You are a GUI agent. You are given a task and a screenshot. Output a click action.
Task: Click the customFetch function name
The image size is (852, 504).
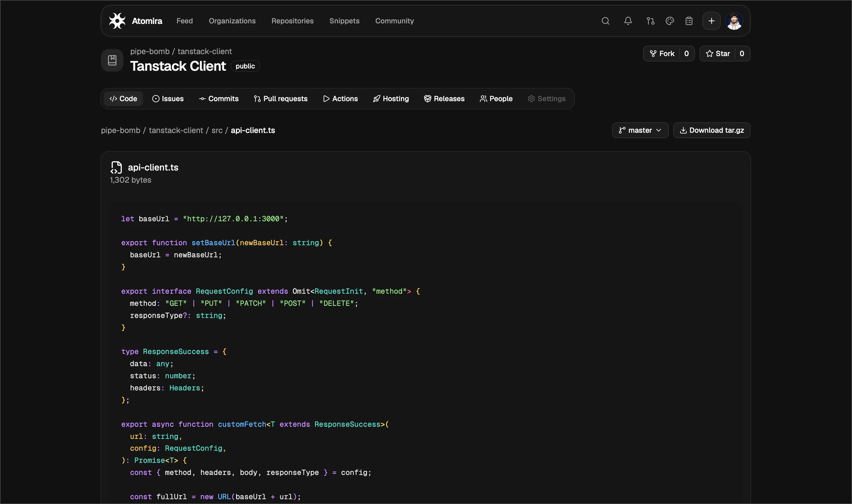[x=242, y=425]
